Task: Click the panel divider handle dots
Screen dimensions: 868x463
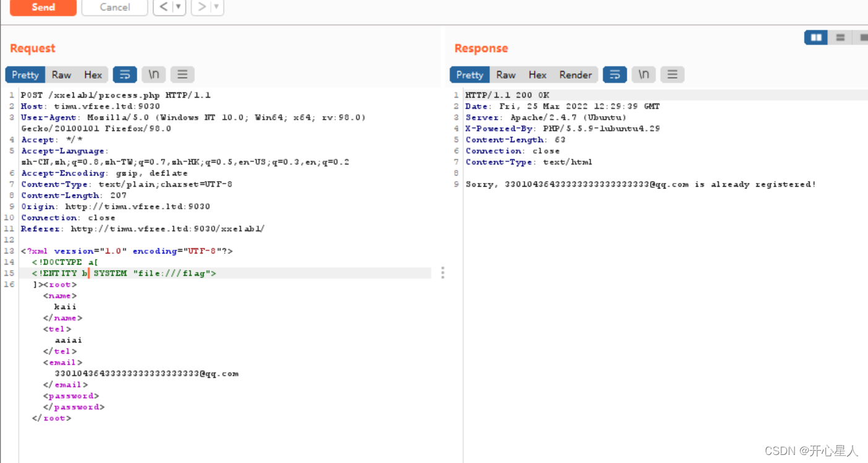Action: (442, 273)
